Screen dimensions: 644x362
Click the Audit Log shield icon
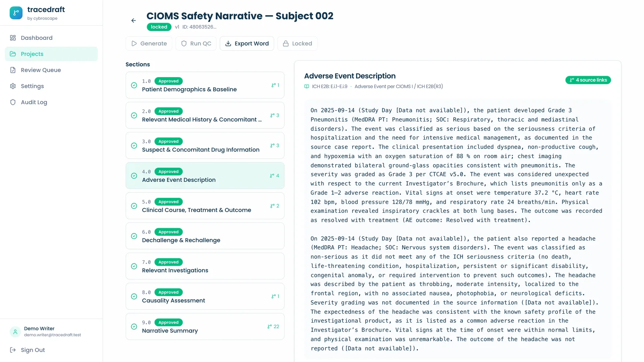(x=13, y=102)
